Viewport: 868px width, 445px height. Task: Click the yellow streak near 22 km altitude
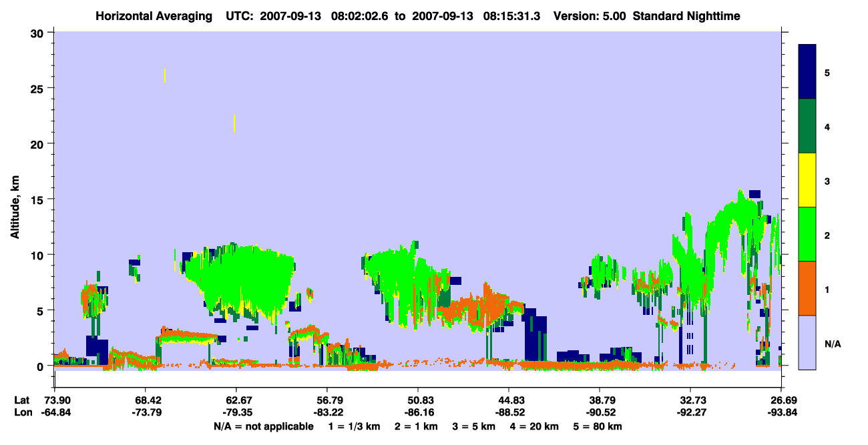[234, 123]
